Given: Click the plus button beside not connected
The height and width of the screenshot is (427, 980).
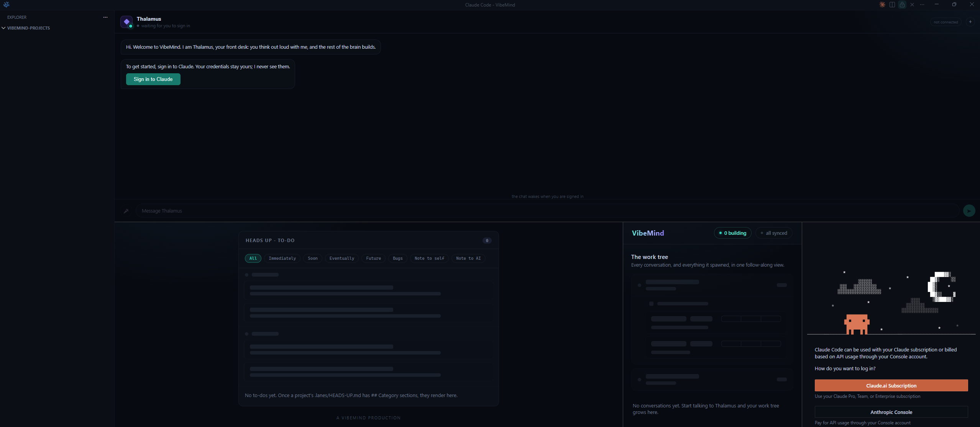Looking at the screenshot, I should point(970,22).
